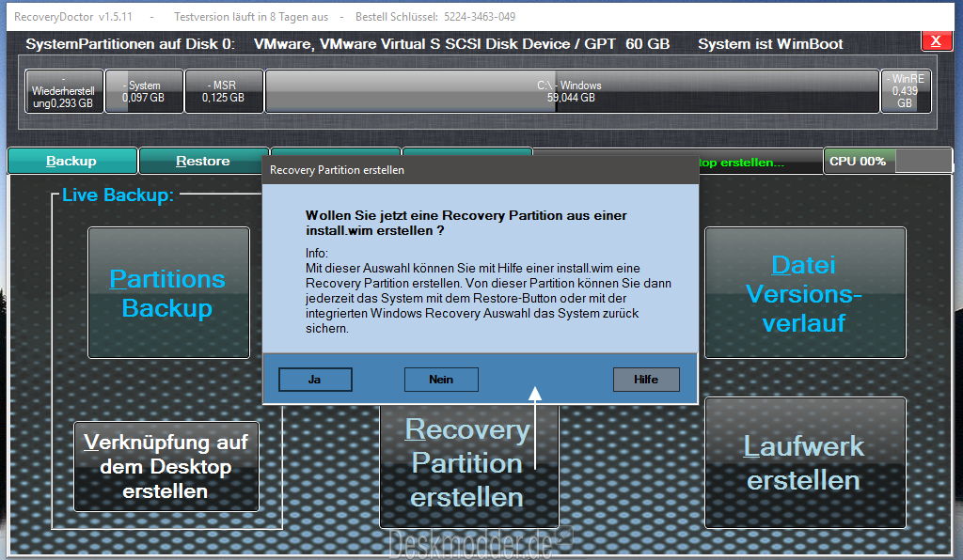Open the Partitions Backup tile
Image resolution: width=963 pixels, height=560 pixels.
pos(168,292)
